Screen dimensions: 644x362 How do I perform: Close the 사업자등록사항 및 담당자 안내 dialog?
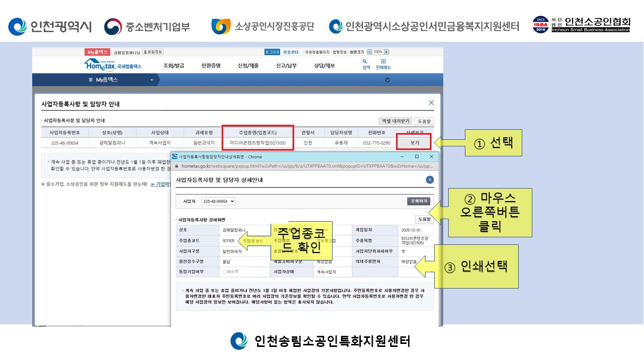431,103
